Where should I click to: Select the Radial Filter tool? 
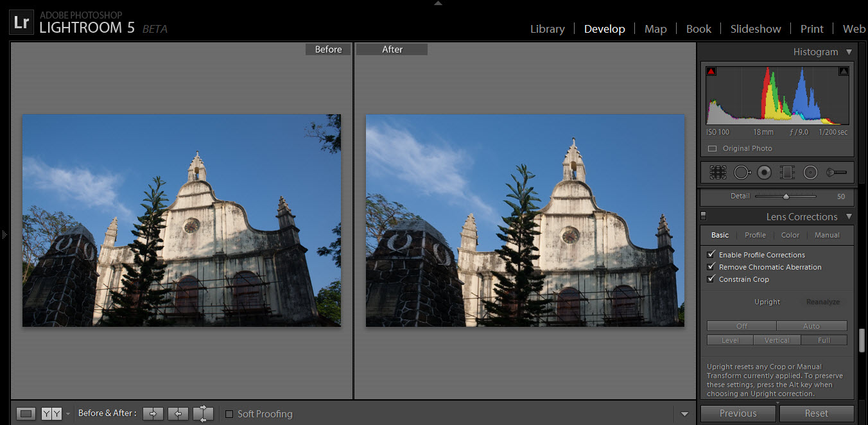click(x=810, y=172)
